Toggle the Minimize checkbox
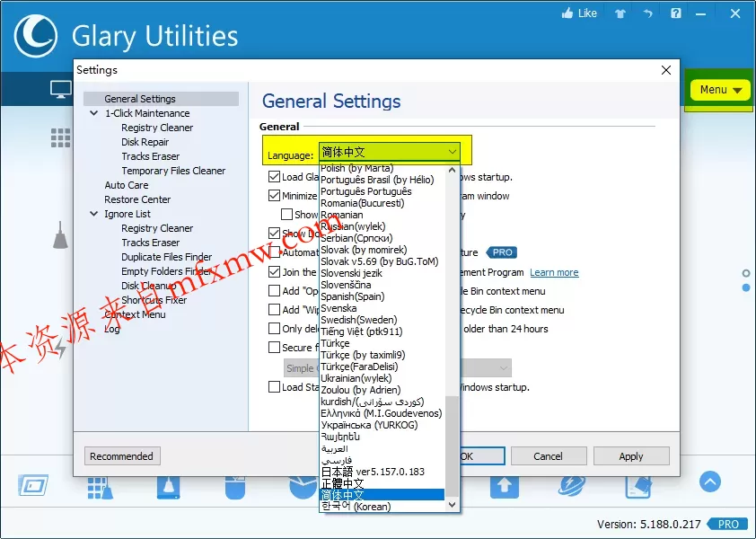This screenshot has height=539, width=756. [x=275, y=196]
